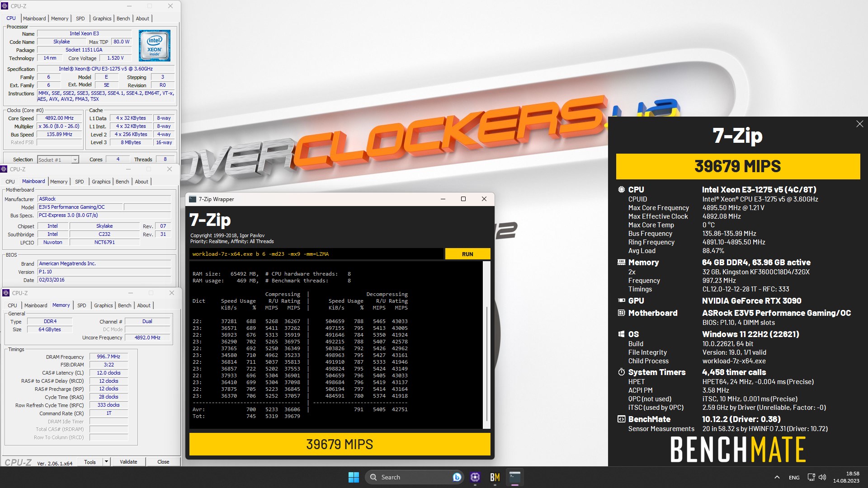Image resolution: width=868 pixels, height=488 pixels.
Task: Open the BenchMate taskbar icon
Action: tap(495, 477)
